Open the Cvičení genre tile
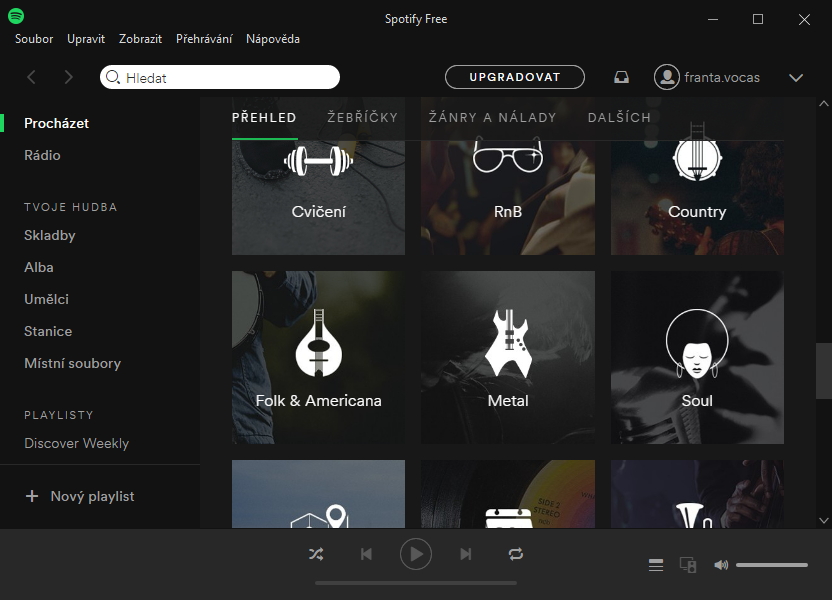The width and height of the screenshot is (832, 600). pyautogui.click(x=318, y=197)
